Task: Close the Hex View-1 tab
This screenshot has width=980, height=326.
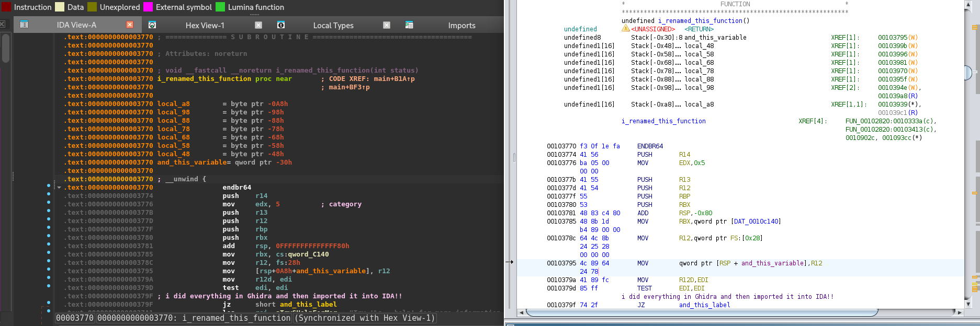Action: 258,25
